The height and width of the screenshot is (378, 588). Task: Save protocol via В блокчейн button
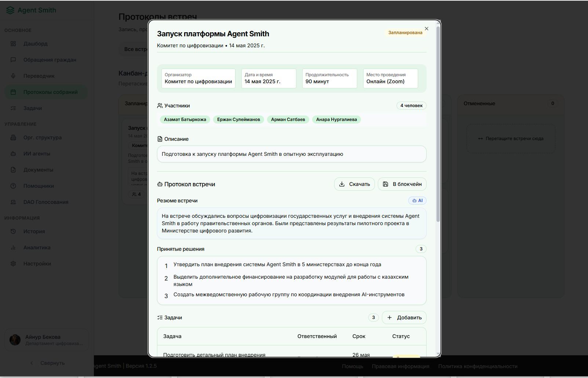click(x=402, y=184)
